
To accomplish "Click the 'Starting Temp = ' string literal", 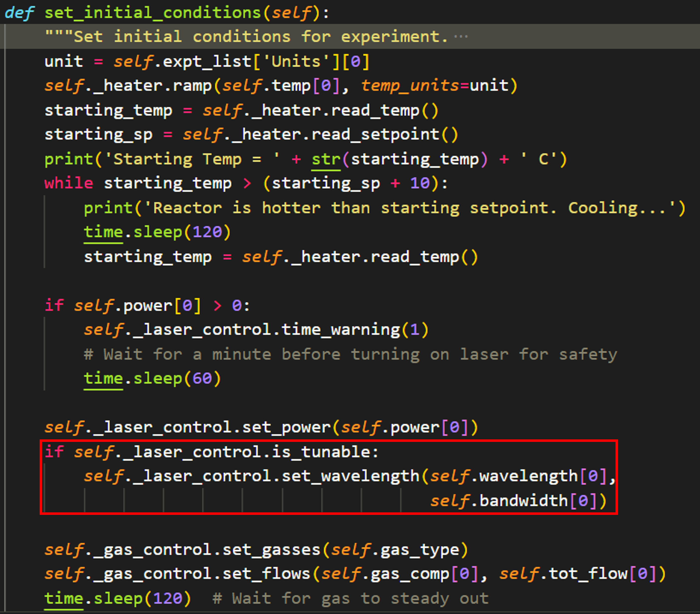I will [192, 159].
